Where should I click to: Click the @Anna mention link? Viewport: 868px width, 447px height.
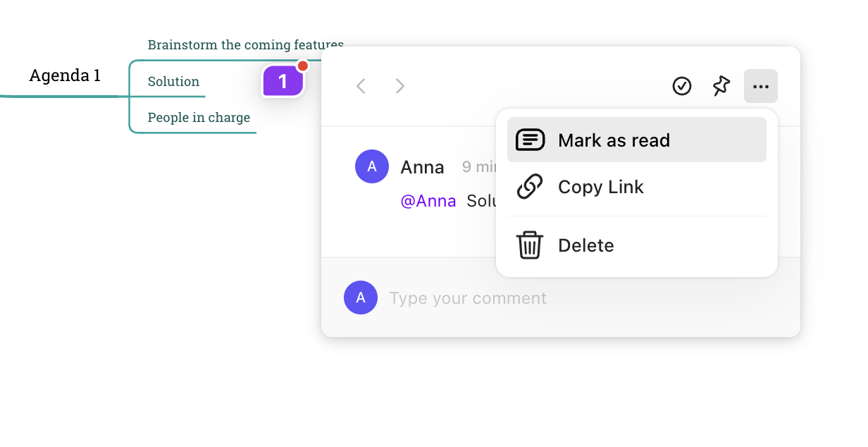point(428,201)
